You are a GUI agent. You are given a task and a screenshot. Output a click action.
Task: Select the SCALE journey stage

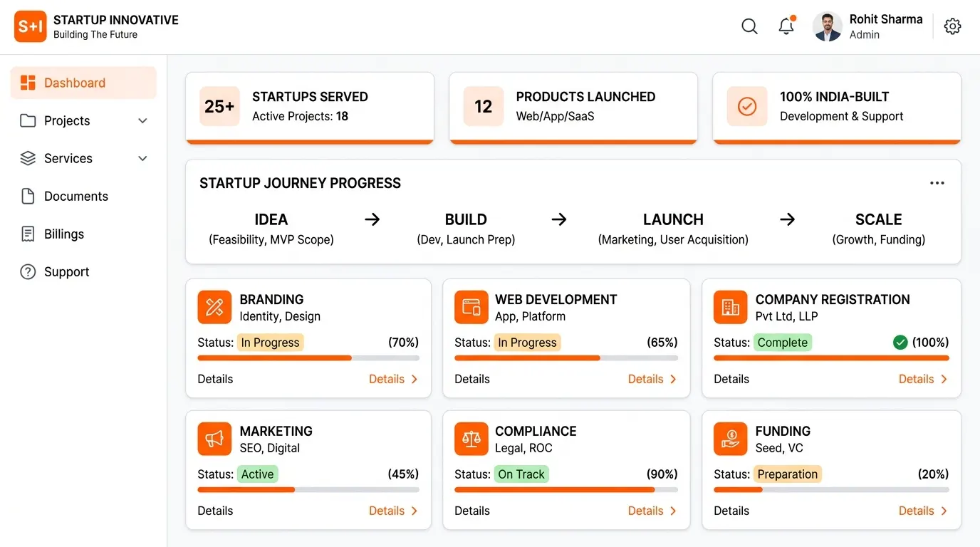pos(879,229)
